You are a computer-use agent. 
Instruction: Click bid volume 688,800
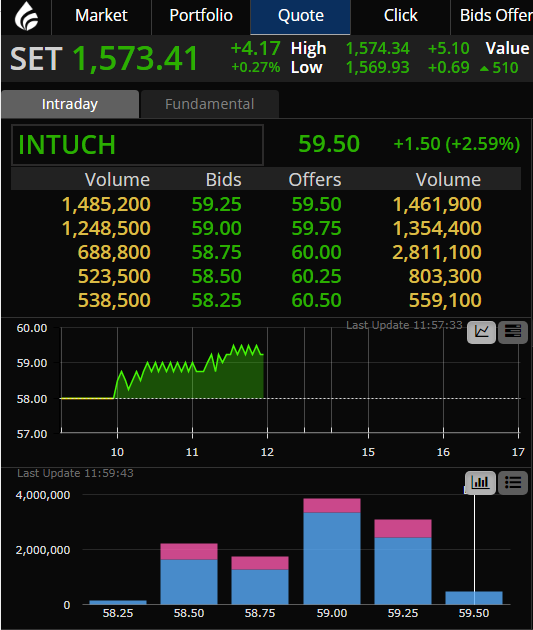114,252
